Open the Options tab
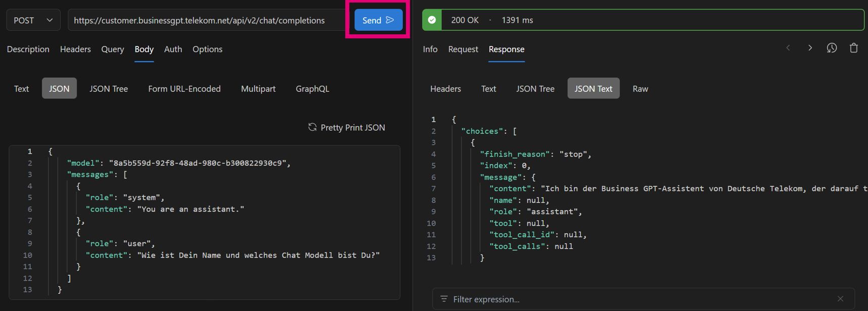Image resolution: width=868 pixels, height=311 pixels. coord(207,49)
